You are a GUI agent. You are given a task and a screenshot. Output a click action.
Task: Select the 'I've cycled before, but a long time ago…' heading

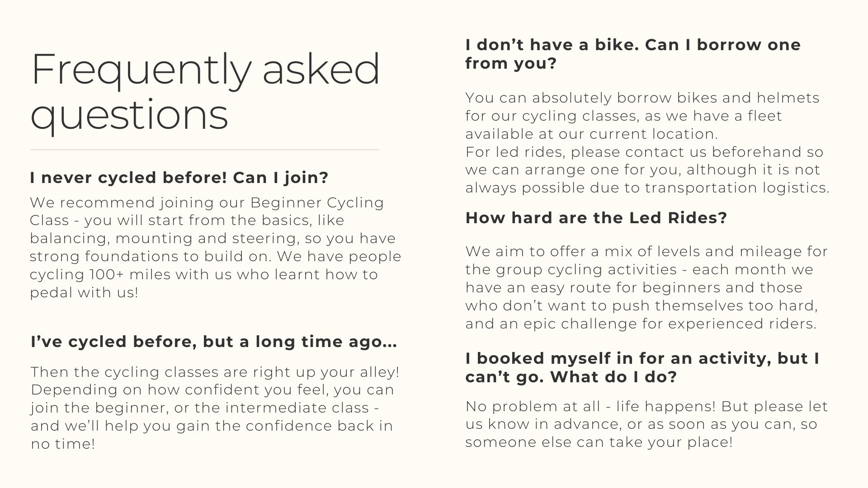[214, 342]
